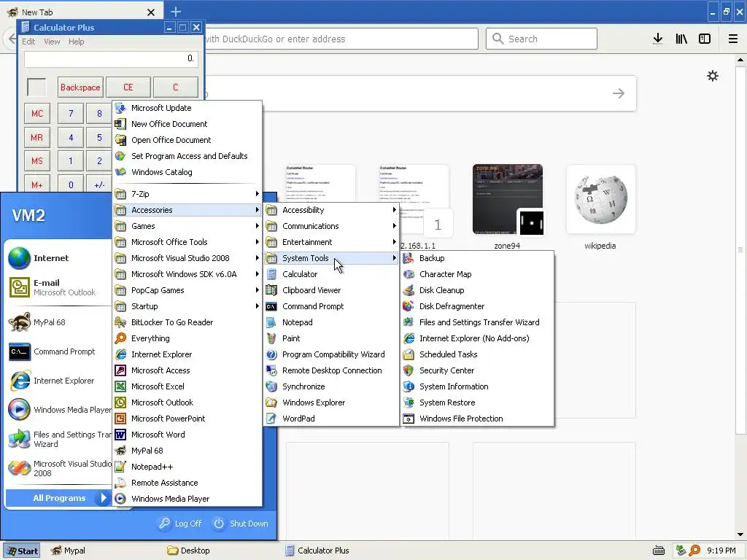Open Scheduled Tasks
Viewport: 747px width, 560px height.
pos(477,354)
